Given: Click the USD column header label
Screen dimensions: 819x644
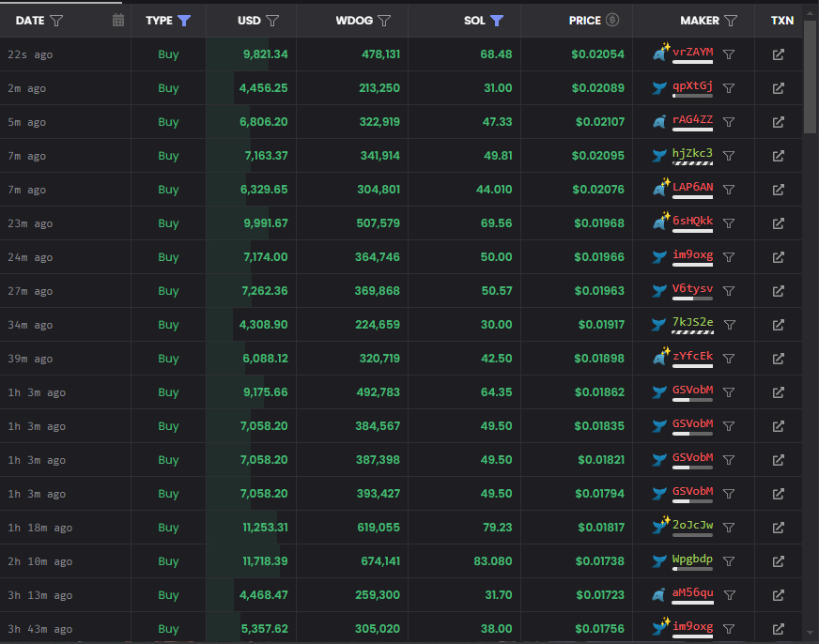Looking at the screenshot, I should click(249, 21).
